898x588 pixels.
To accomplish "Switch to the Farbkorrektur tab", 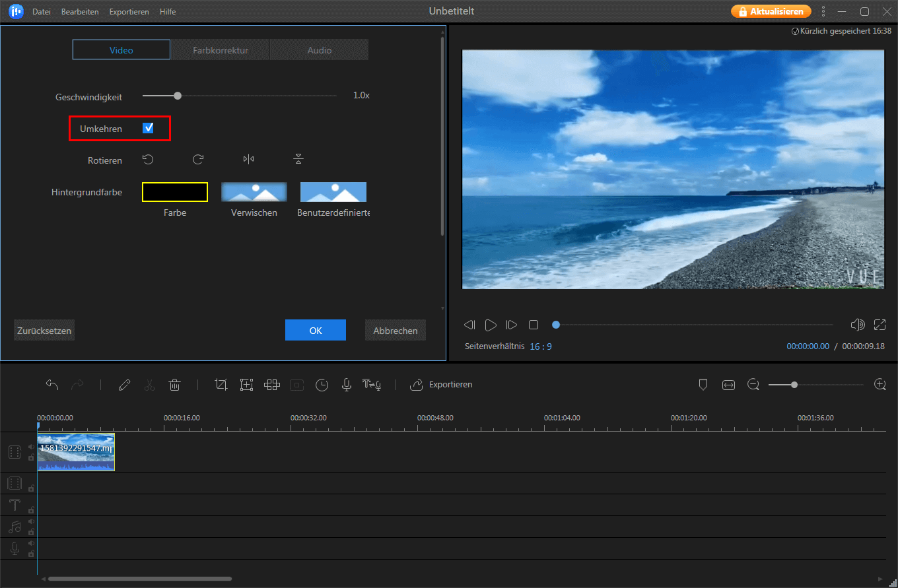I will coord(221,50).
